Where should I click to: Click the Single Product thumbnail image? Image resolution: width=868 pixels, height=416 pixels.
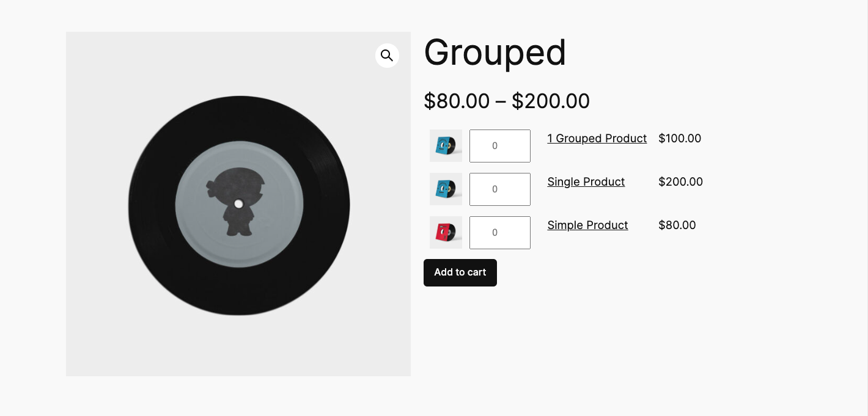(446, 189)
